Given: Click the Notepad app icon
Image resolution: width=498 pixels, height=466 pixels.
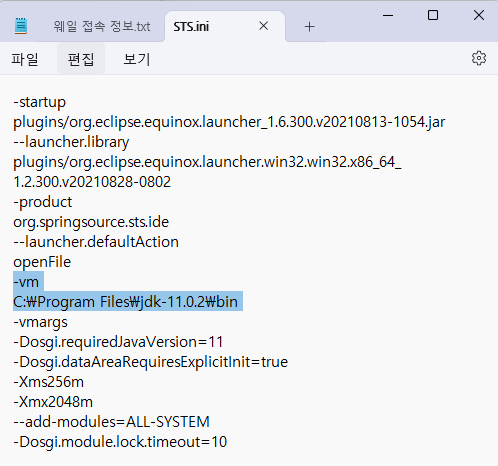Looking at the screenshot, I should coord(21,26).
